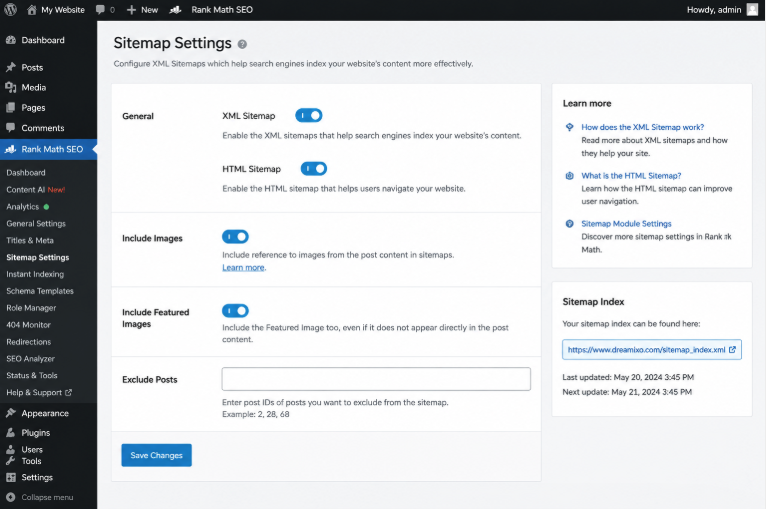Click the Example: 2, 28, 68 hint text
766x509 pixels.
(x=255, y=414)
